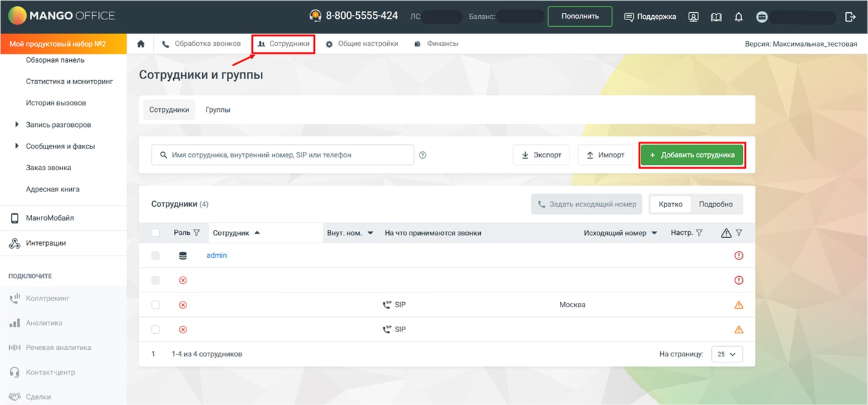The image size is (868, 405).
Task: Click the Добавить сотрудника button
Action: (692, 155)
